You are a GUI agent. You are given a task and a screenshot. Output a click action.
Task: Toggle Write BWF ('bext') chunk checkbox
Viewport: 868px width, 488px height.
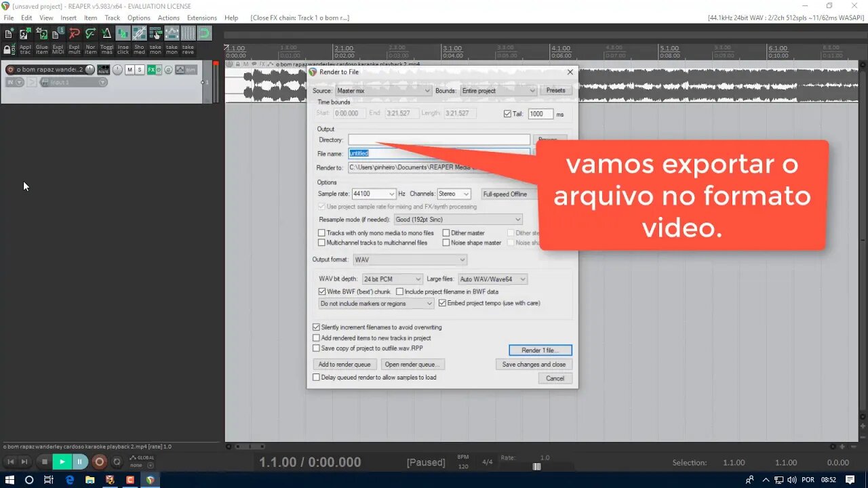(x=322, y=291)
